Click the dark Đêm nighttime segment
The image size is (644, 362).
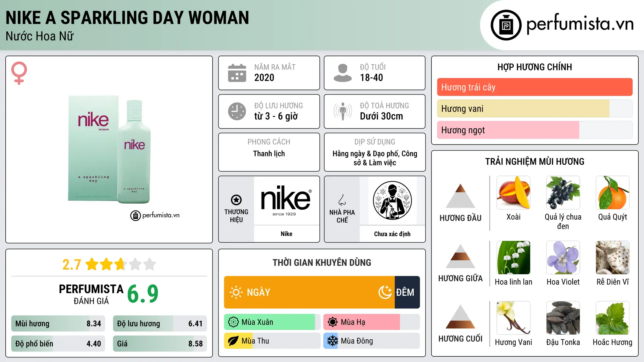click(x=407, y=292)
